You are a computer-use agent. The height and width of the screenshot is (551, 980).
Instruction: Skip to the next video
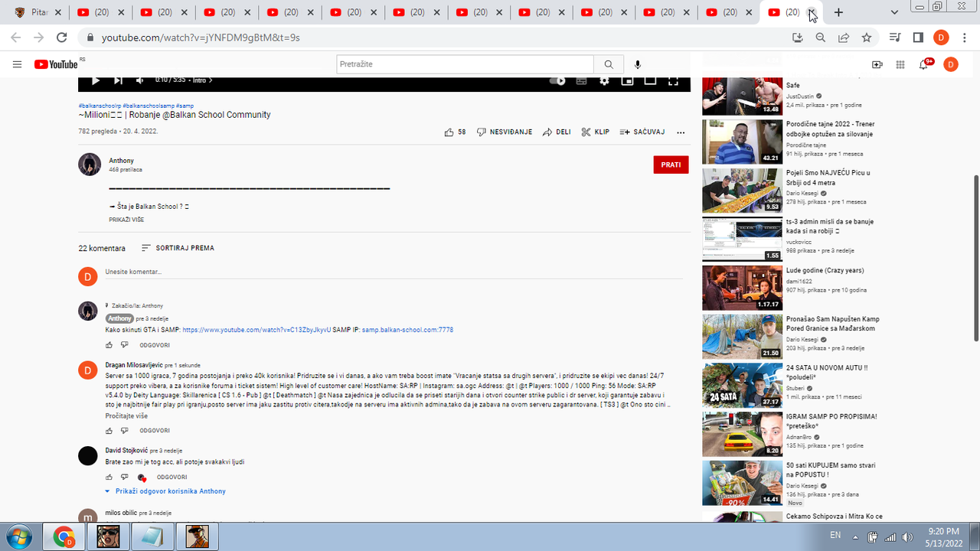[x=118, y=80]
